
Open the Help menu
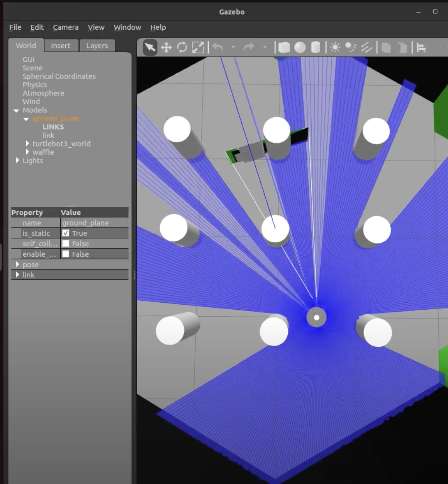coord(158,27)
